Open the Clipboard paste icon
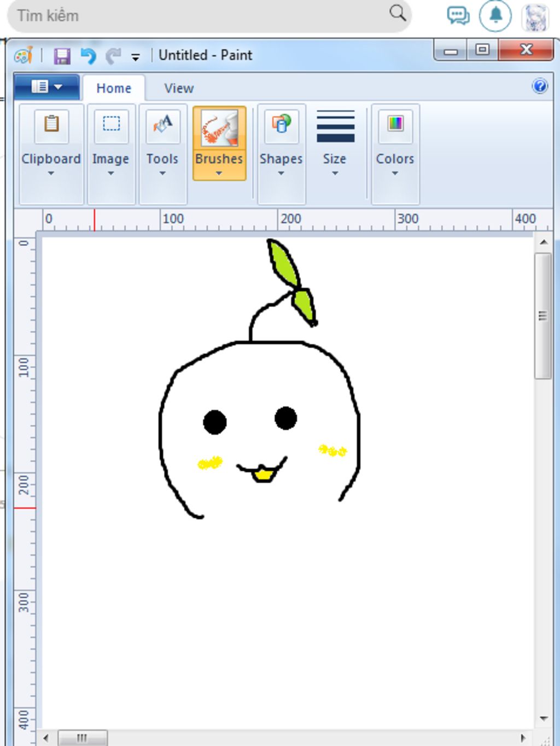The image size is (560, 746). click(51, 127)
